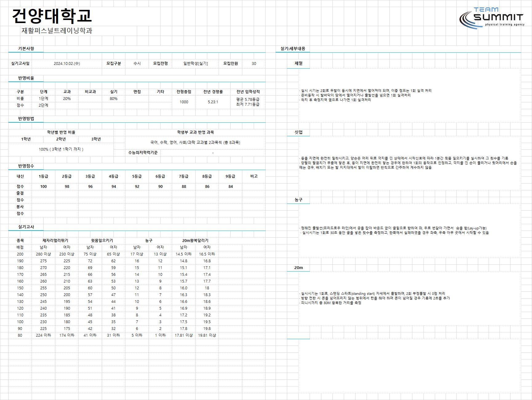Select the 건양대학교 title text
This screenshot has height=400, width=532.
coord(52,16)
